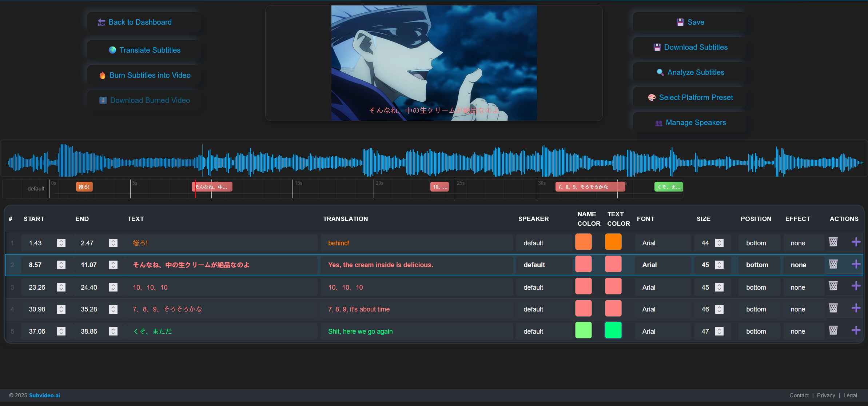Edit translation 'behind!'

click(x=417, y=243)
